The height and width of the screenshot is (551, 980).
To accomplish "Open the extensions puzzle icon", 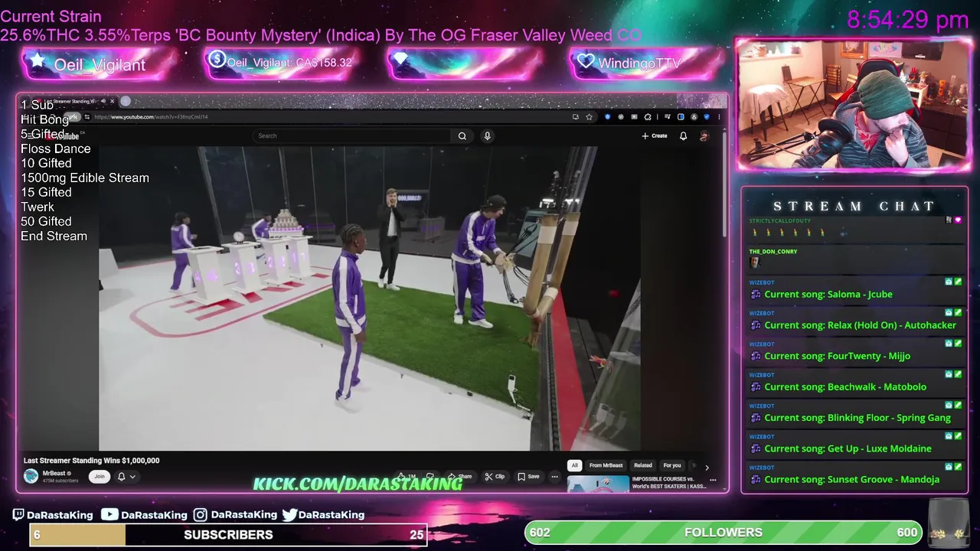I will pos(648,117).
